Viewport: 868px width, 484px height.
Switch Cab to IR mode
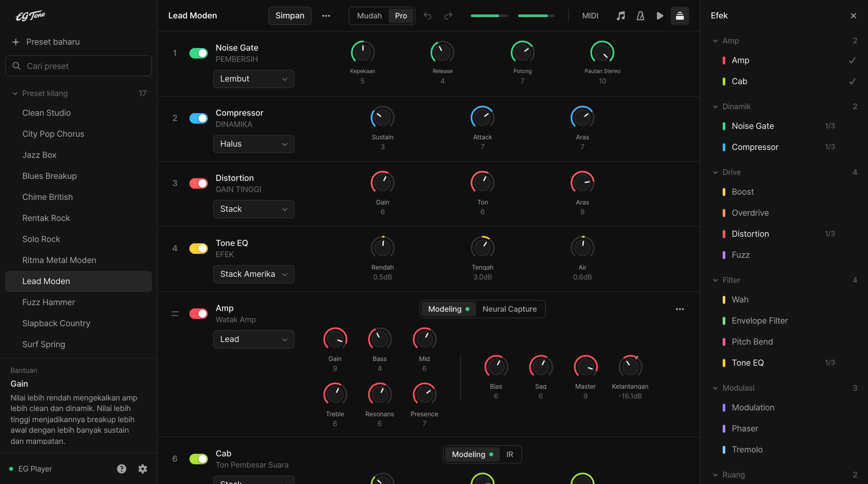(x=510, y=454)
